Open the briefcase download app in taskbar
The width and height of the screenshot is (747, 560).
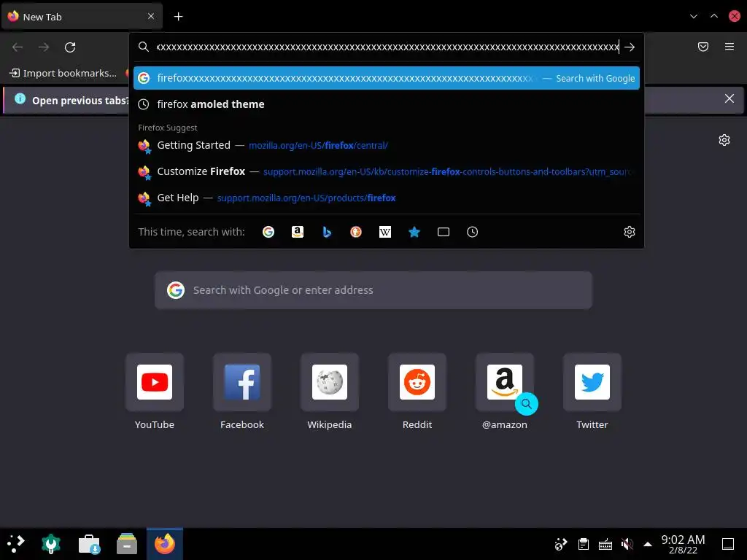pyautogui.click(x=89, y=544)
